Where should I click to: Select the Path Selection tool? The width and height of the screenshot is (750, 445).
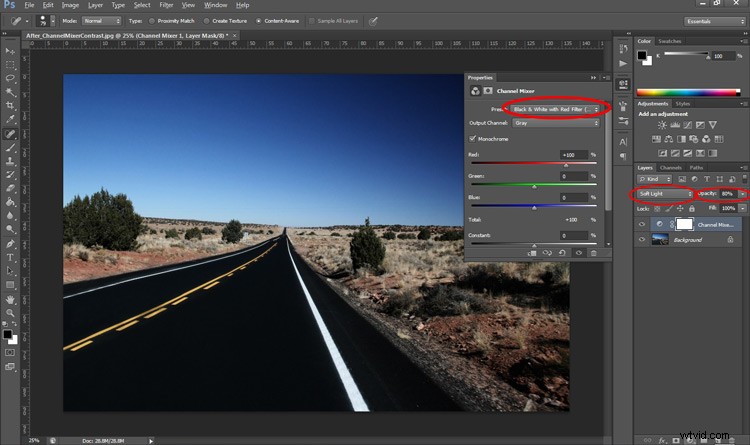10,271
